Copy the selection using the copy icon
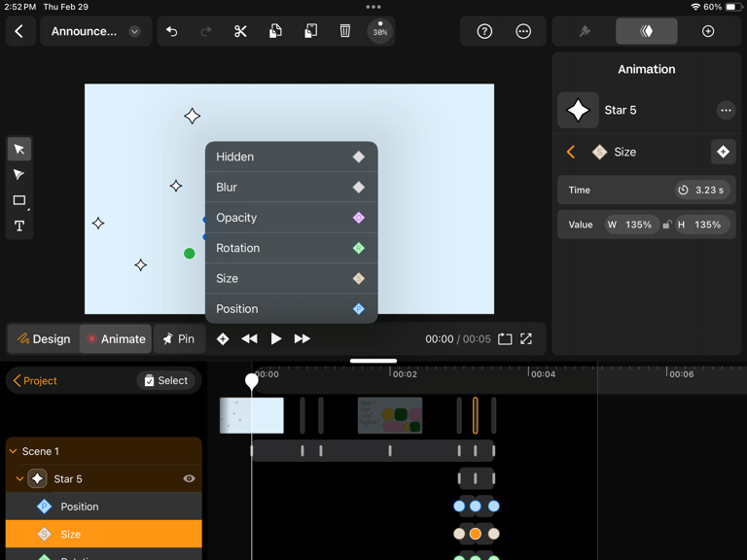The image size is (747, 560). tap(275, 31)
